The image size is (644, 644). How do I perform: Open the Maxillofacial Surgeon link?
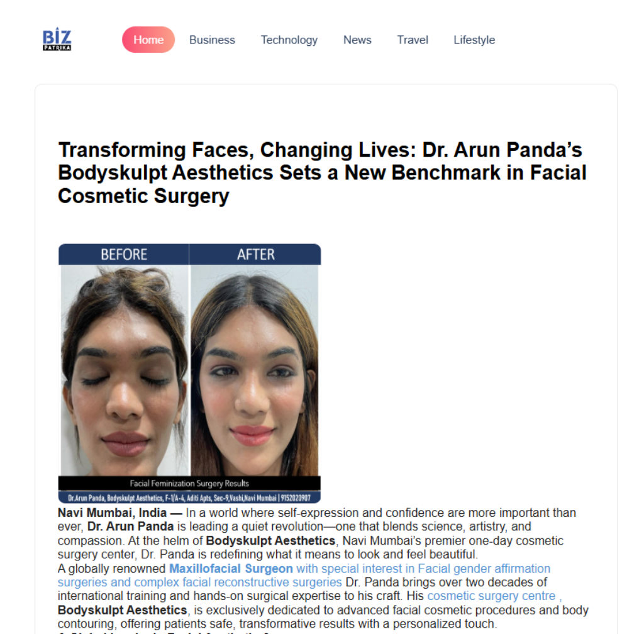(231, 569)
